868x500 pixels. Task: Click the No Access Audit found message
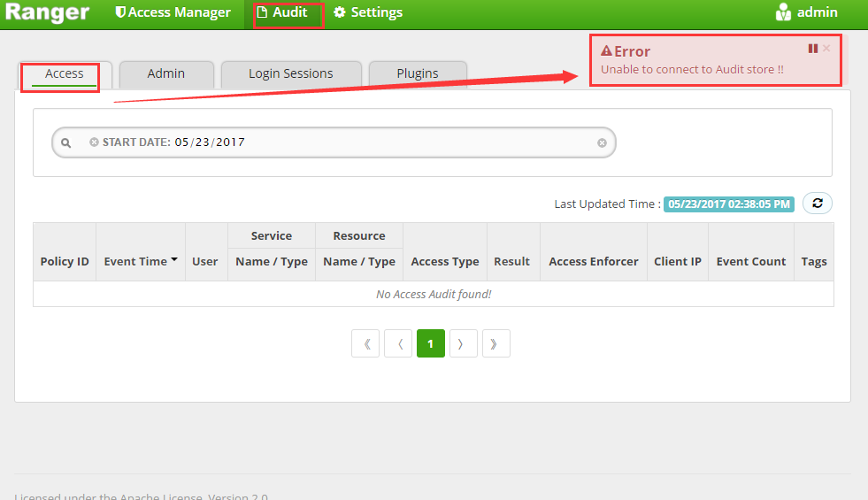[434, 294]
